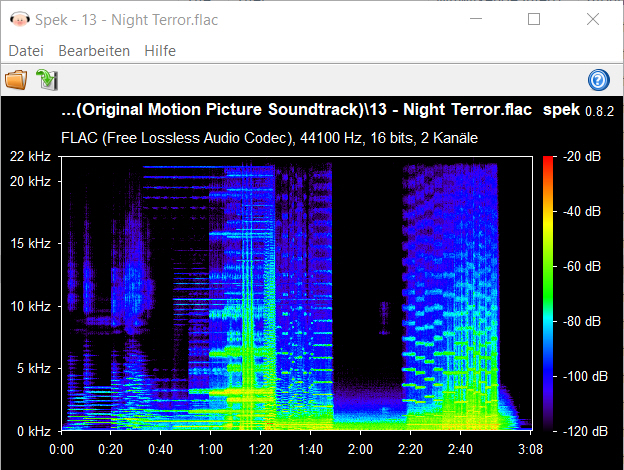Open the Hilfe menu

(160, 51)
